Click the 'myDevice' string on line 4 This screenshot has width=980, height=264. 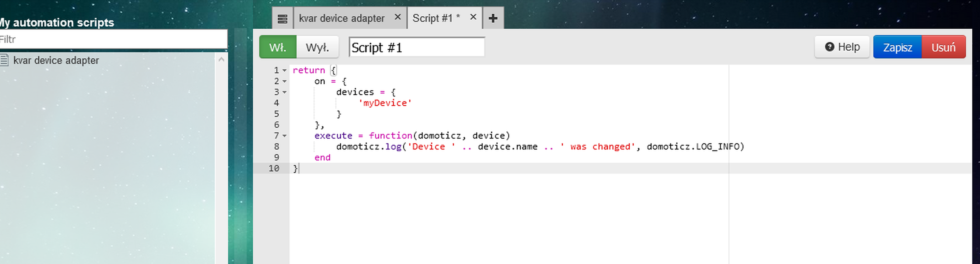[x=385, y=103]
